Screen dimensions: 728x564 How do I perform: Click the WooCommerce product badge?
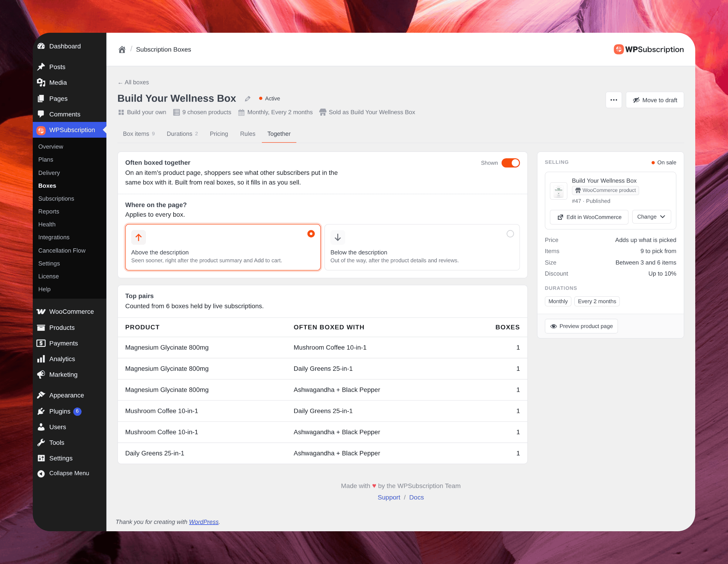[605, 190]
